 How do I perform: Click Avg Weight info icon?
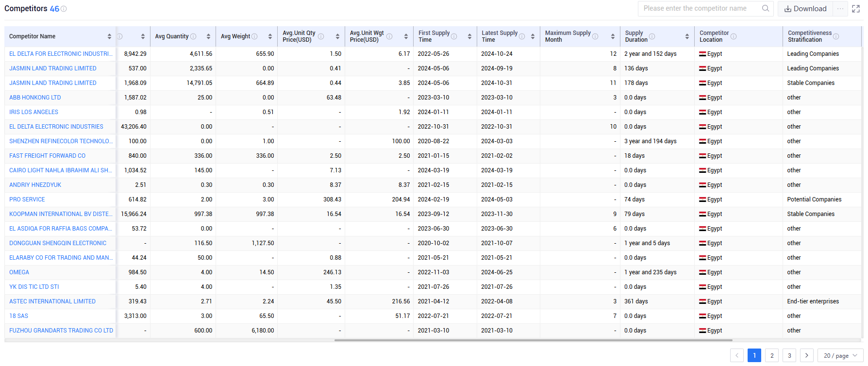coord(255,36)
